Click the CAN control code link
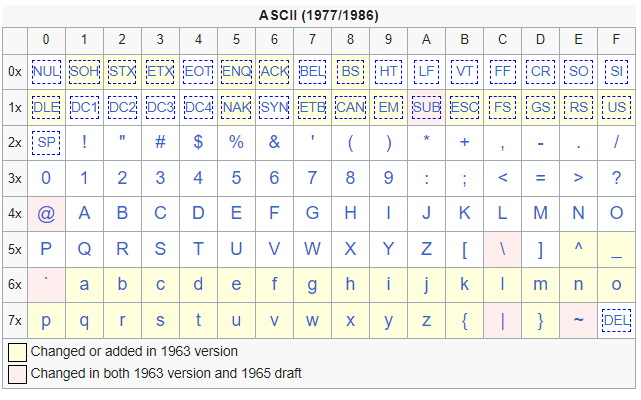Image resolution: width=641 pixels, height=400 pixels. [x=350, y=107]
